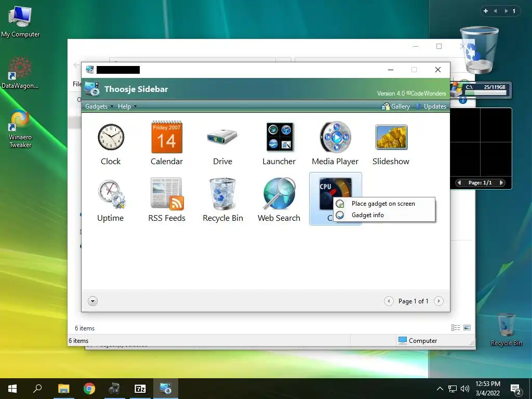The image size is (532, 399).
Task: Select the Web Search gadget
Action: (x=279, y=200)
